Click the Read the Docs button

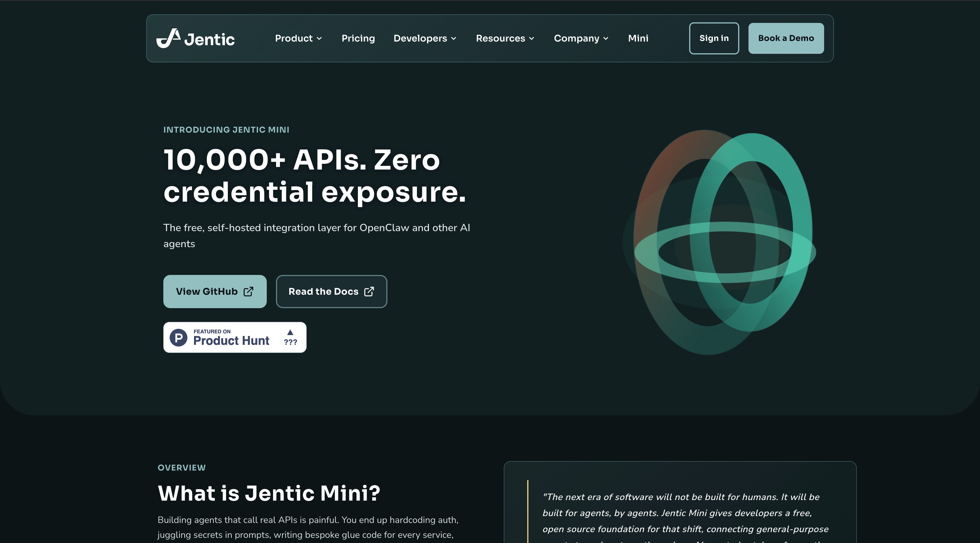(331, 291)
